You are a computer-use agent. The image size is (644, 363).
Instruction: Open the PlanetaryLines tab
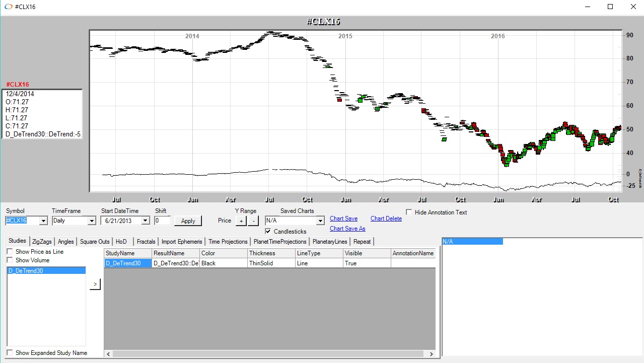coord(329,242)
